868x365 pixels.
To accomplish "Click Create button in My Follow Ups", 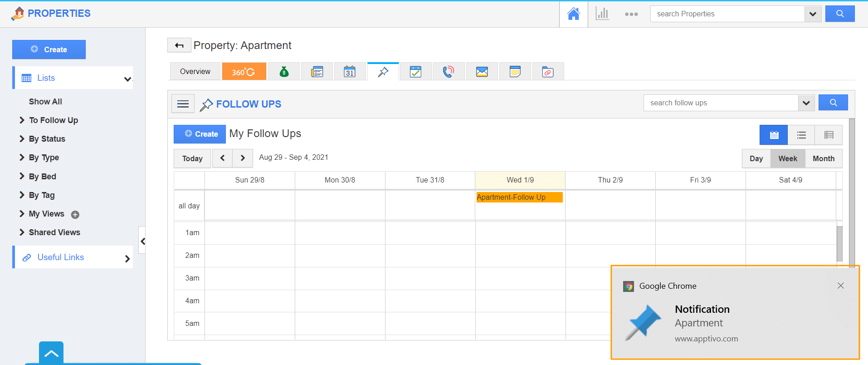I will coord(200,134).
